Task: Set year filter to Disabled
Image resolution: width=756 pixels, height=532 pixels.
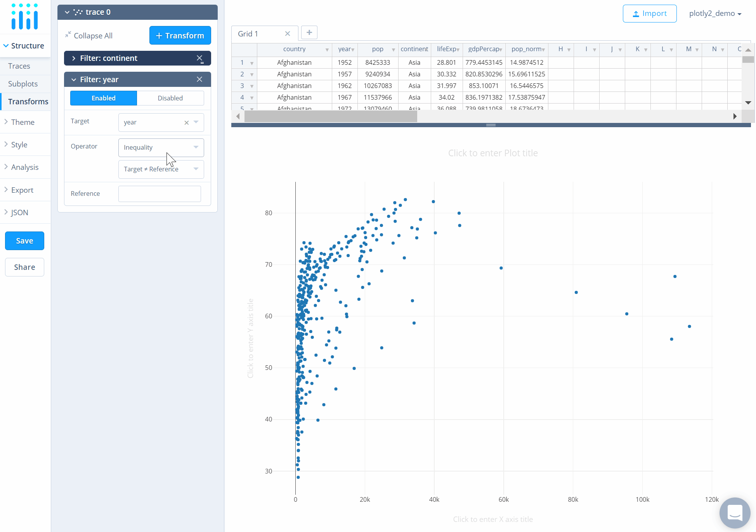Action: point(170,98)
